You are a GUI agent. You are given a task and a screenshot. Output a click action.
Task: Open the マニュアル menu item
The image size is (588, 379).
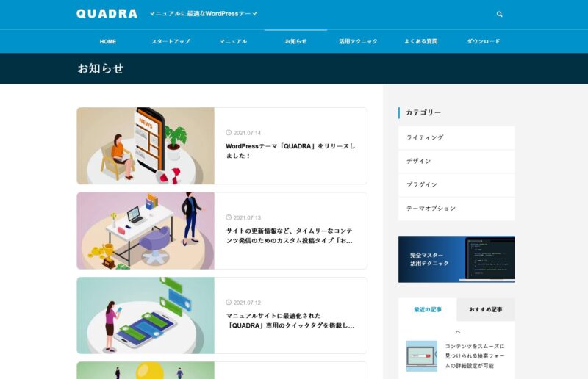[x=233, y=41]
